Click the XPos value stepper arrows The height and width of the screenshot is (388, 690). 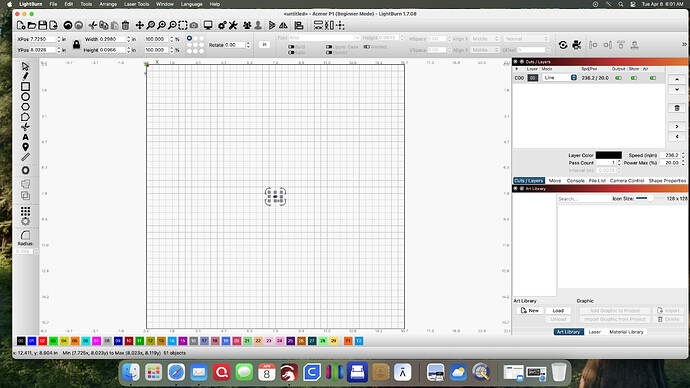59,39
